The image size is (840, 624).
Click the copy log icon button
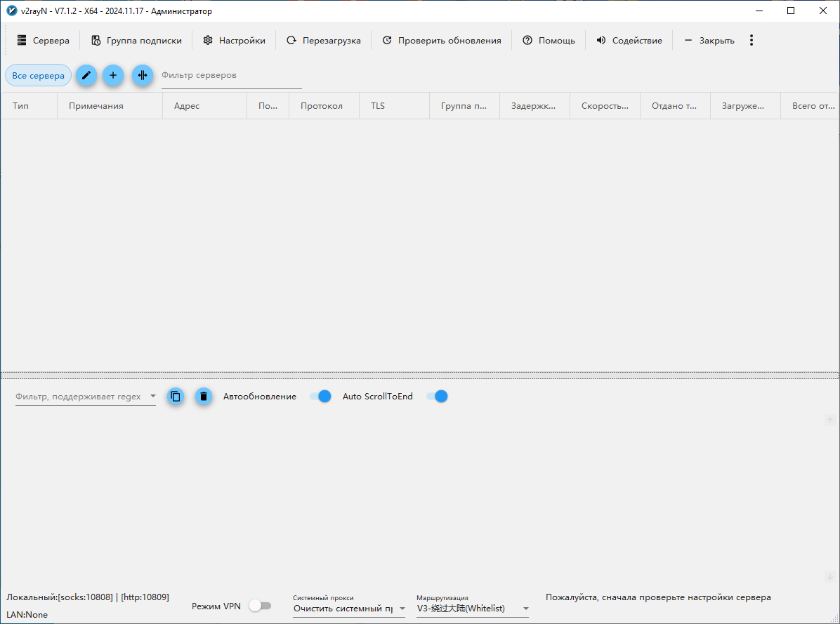click(x=176, y=397)
